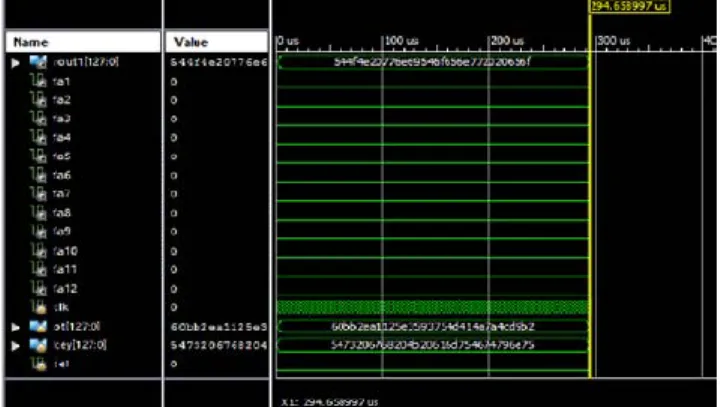Click the Value column header

217,42
